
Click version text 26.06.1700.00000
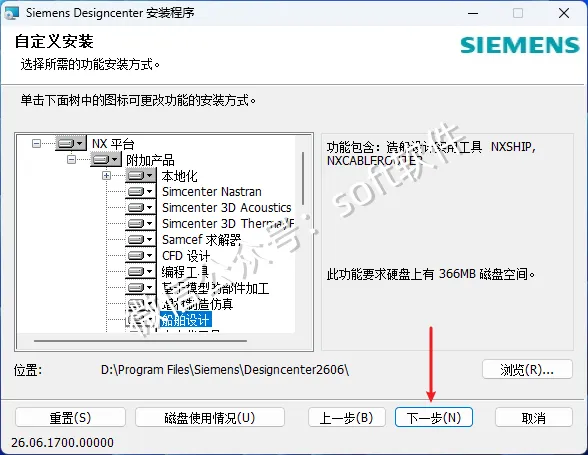coord(62,443)
